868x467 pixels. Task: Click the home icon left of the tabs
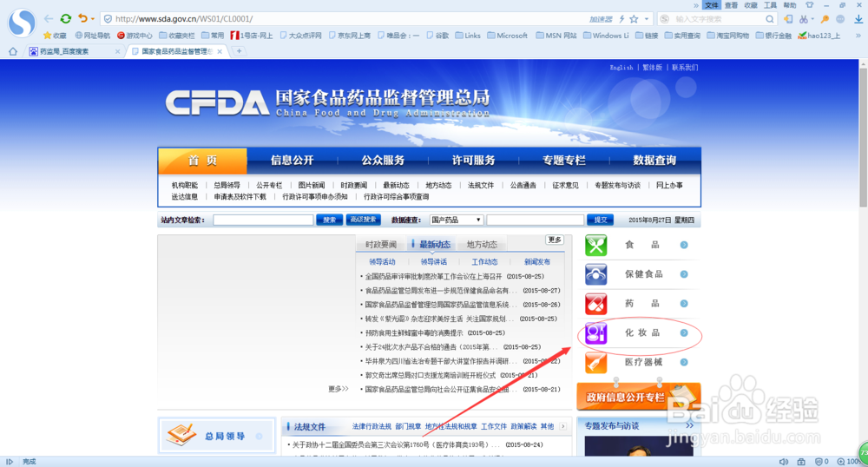pos(13,51)
